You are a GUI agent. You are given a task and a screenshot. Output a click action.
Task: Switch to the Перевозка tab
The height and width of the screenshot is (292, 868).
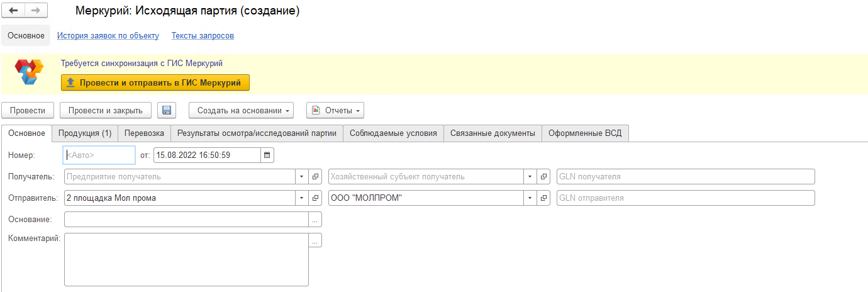pyautogui.click(x=144, y=133)
